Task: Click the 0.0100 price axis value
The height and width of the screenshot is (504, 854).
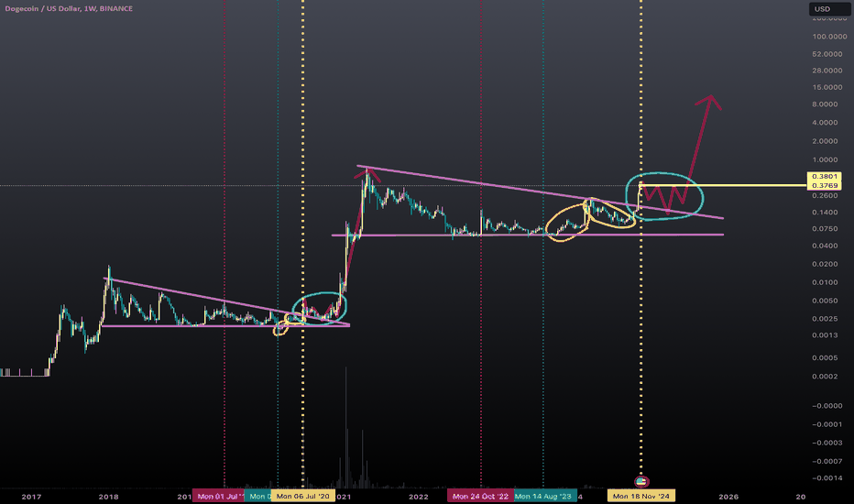Action: [825, 282]
